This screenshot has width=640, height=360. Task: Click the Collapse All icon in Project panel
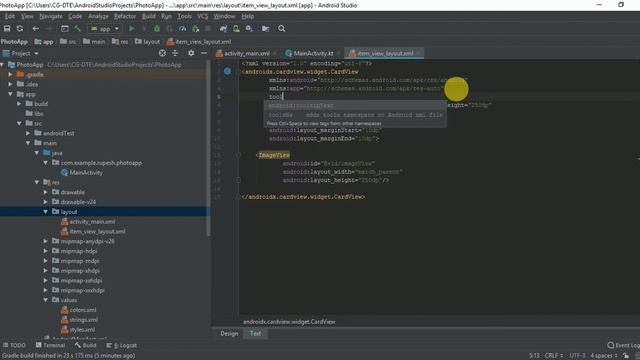(x=175, y=53)
